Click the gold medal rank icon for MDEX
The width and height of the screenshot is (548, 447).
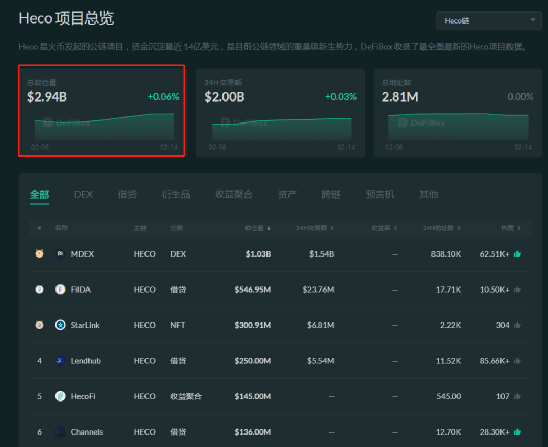(x=39, y=254)
